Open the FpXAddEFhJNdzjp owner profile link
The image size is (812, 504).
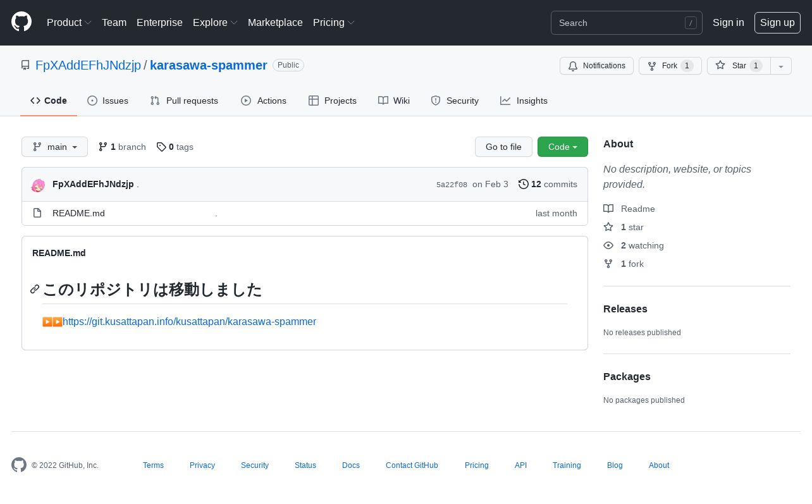(x=88, y=65)
